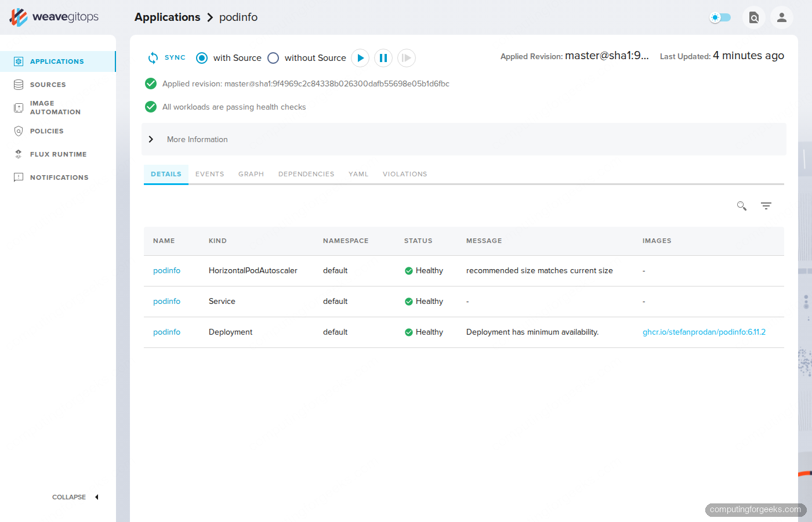This screenshot has height=522, width=812.
Task: Switch to the YAML tab
Action: click(x=358, y=174)
